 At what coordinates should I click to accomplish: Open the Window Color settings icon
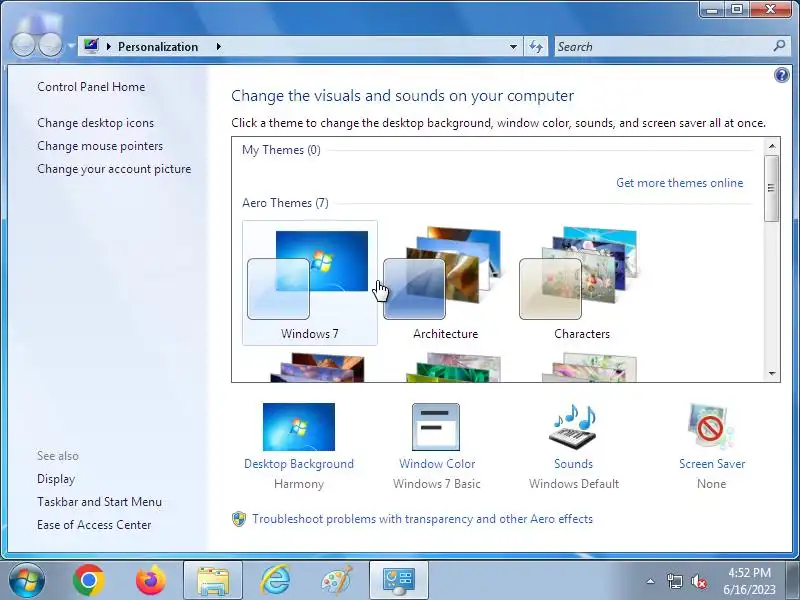[436, 427]
